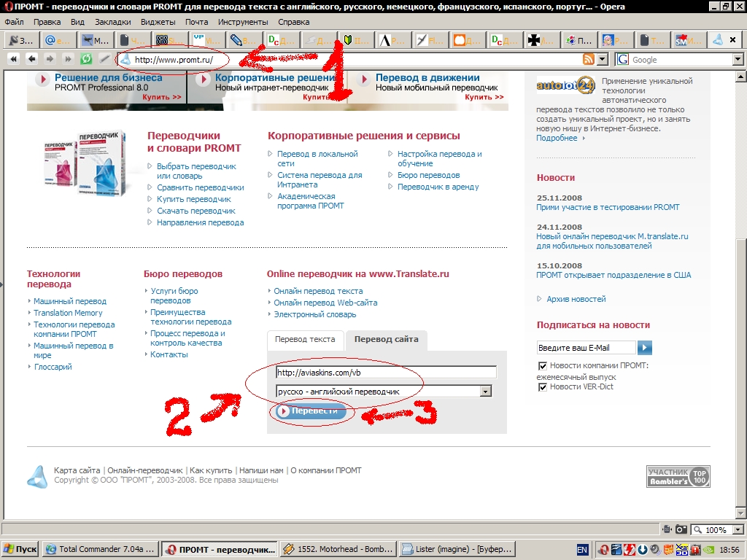Click the Forward arrow button

[x=50, y=59]
